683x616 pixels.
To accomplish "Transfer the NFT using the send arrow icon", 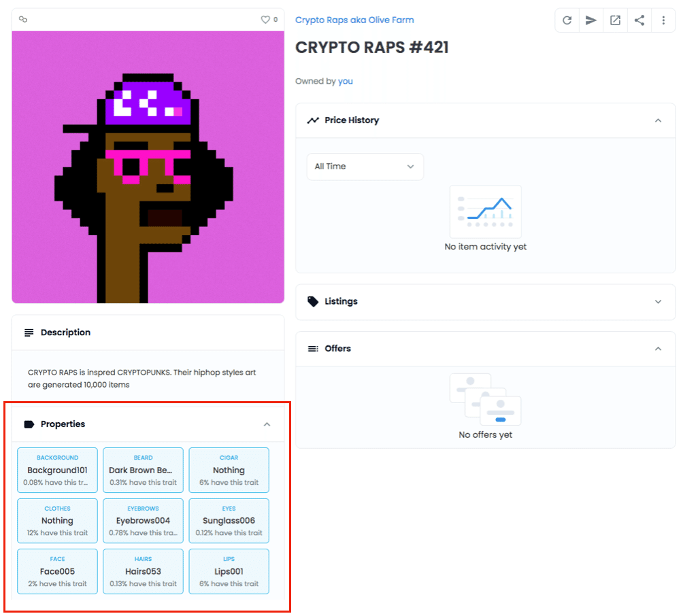I will [590, 20].
